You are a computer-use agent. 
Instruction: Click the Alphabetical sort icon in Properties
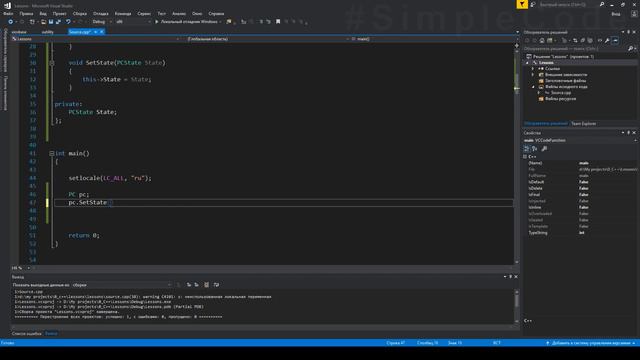coord(535,149)
